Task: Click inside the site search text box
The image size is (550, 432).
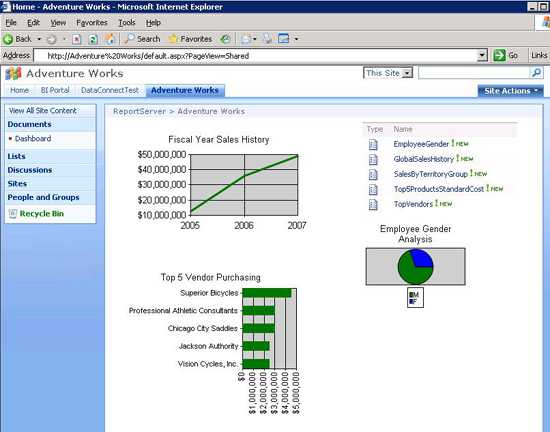Action: pos(474,73)
